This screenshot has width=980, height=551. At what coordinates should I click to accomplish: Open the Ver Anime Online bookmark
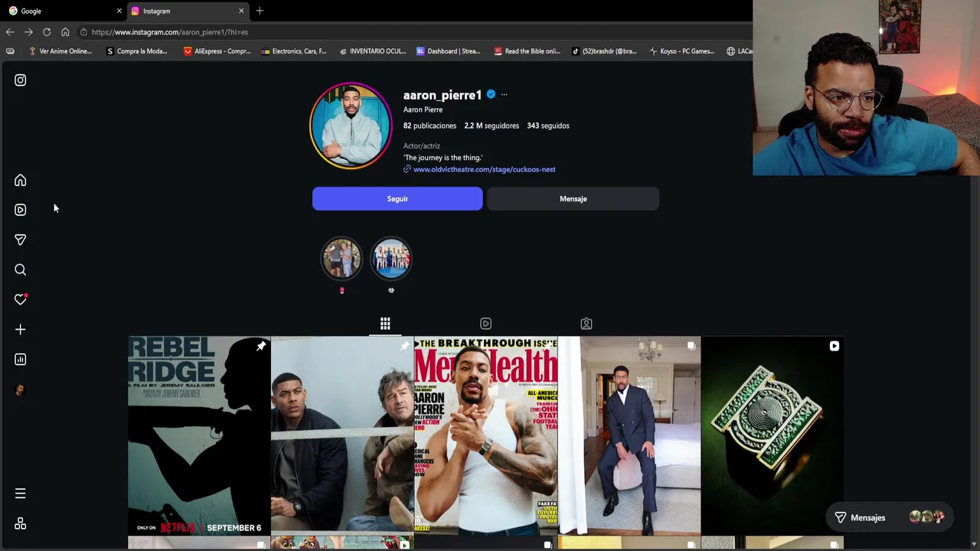coord(60,51)
